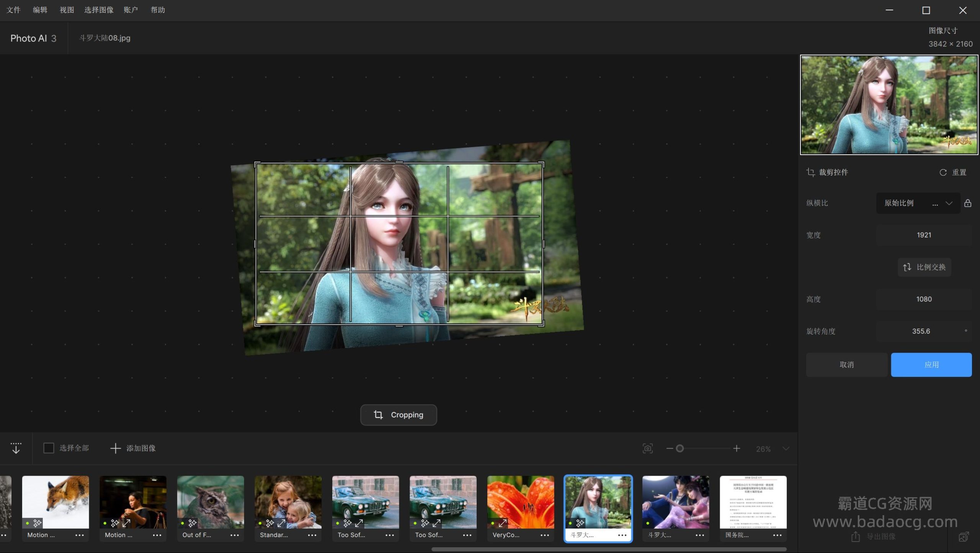
Task: Open the 视图 menu
Action: coord(67,10)
